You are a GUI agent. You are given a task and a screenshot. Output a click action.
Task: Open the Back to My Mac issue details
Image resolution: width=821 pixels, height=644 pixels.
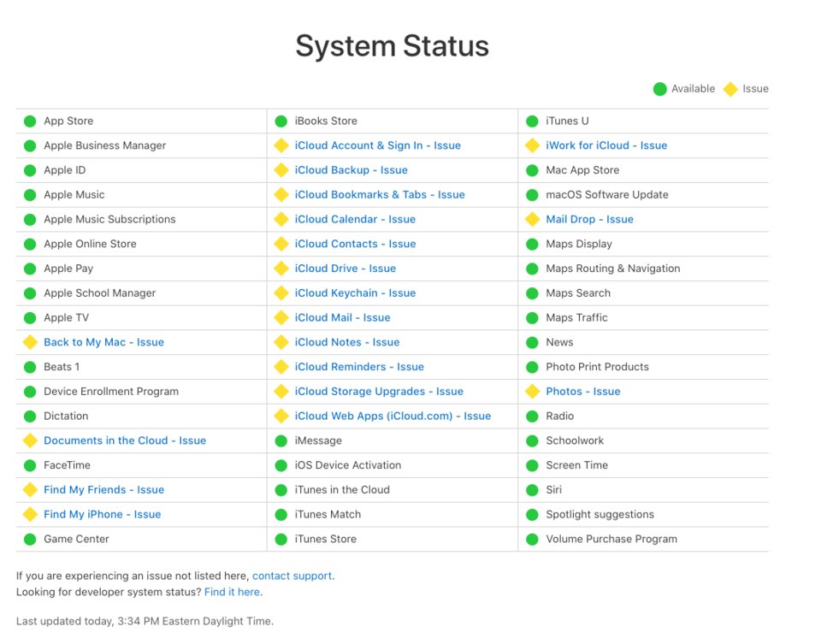[x=103, y=343]
